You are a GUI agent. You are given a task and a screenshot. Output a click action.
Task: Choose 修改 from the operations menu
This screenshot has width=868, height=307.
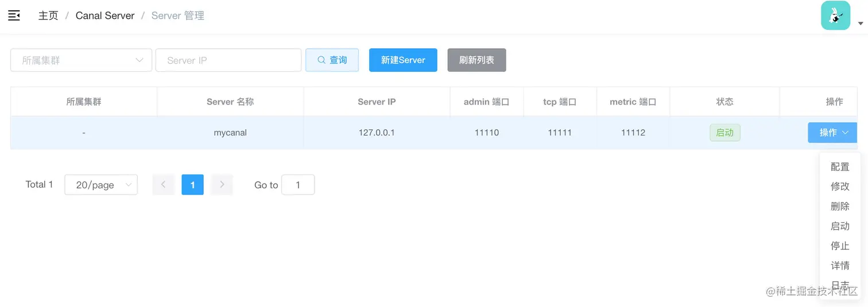pyautogui.click(x=840, y=186)
